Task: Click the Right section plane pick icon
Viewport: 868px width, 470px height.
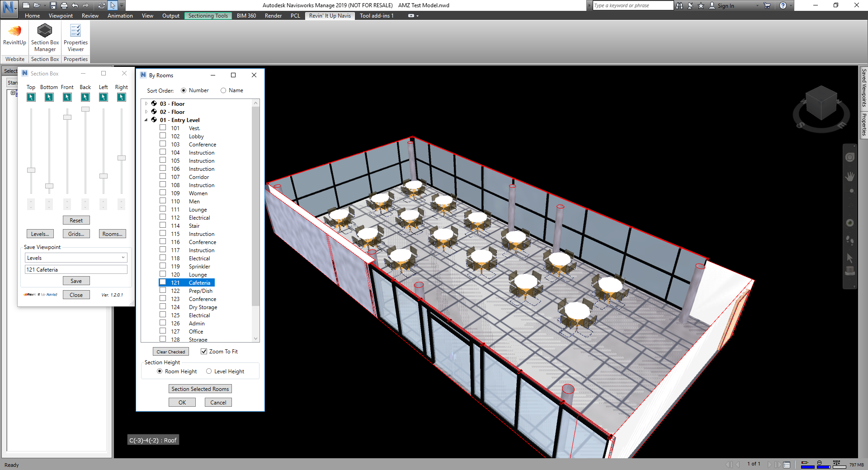Action: [121, 97]
